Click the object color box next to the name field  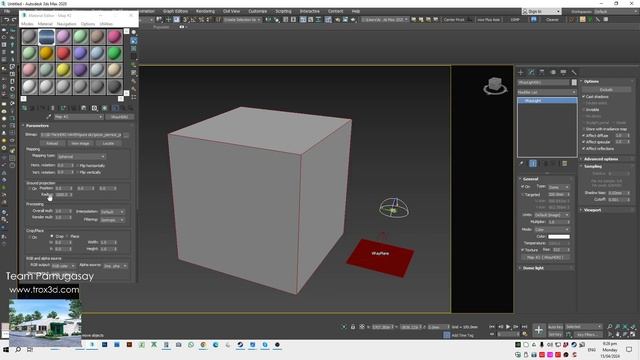(574, 82)
